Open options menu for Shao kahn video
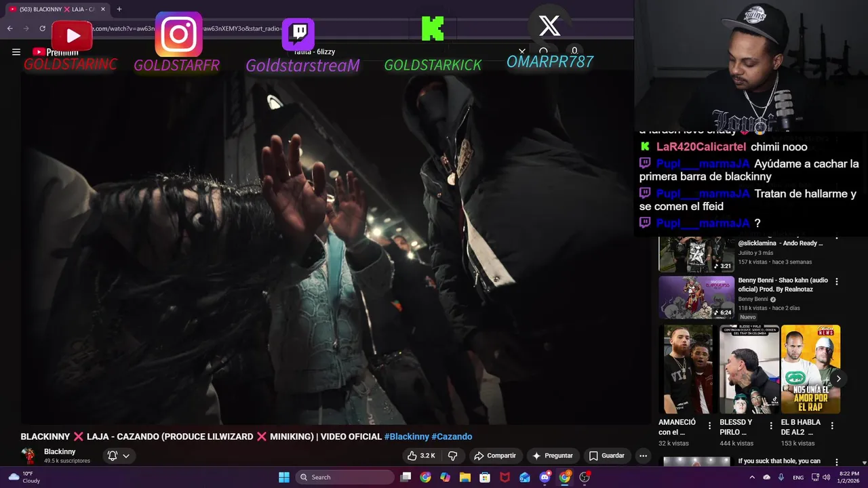The width and height of the screenshot is (868, 488). click(836, 281)
